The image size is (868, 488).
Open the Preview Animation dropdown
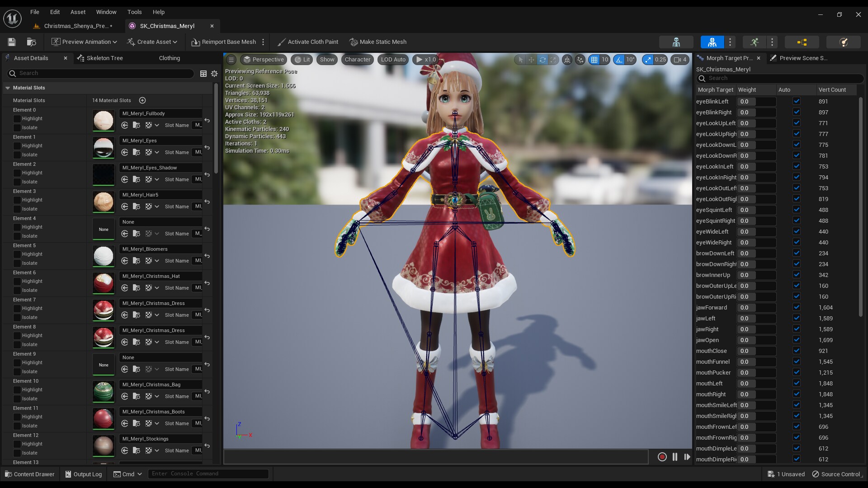(84, 42)
